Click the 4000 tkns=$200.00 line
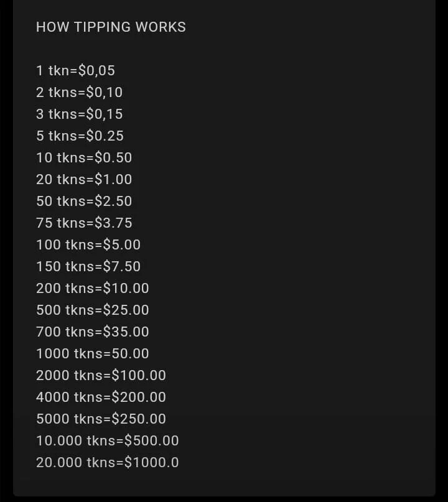This screenshot has height=502, width=448. tap(101, 397)
